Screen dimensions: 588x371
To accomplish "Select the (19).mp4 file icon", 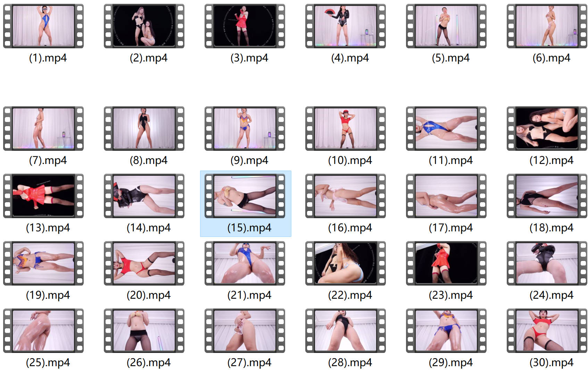I will point(43,263).
